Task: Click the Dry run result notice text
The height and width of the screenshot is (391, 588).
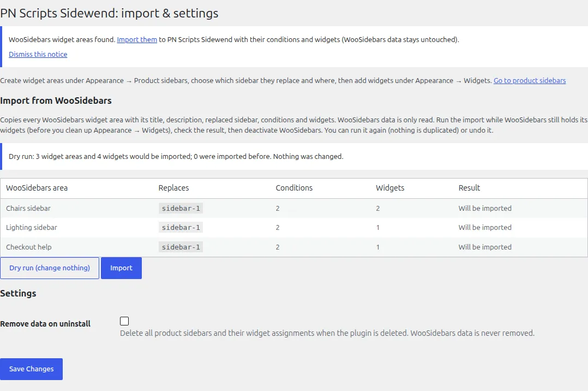Action: [x=176, y=156]
